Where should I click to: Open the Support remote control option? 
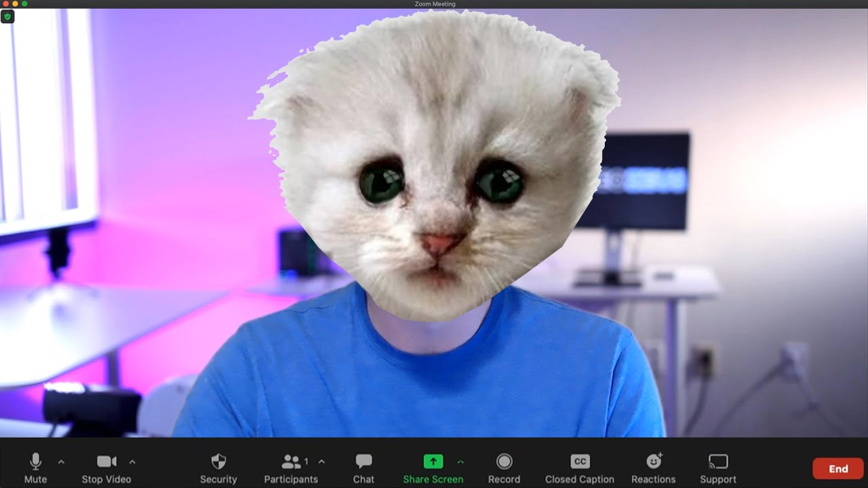718,468
